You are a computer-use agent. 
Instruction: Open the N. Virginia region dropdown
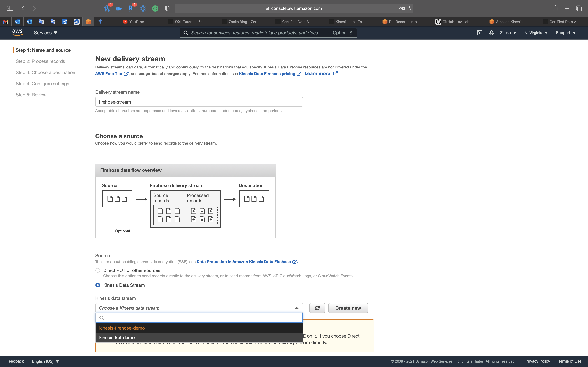pyautogui.click(x=536, y=33)
